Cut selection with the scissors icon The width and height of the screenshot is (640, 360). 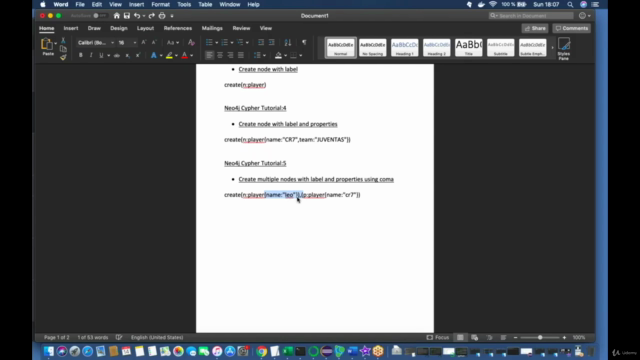tap(63, 40)
